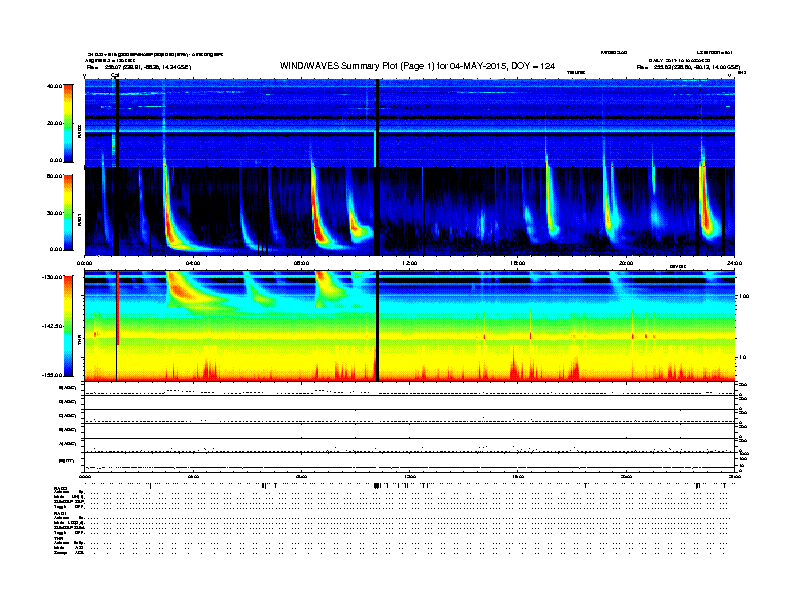Viewport: 792px width, 612px height.
Task: Click the Cal marker label above RAD2 panel
Action: [x=115, y=76]
